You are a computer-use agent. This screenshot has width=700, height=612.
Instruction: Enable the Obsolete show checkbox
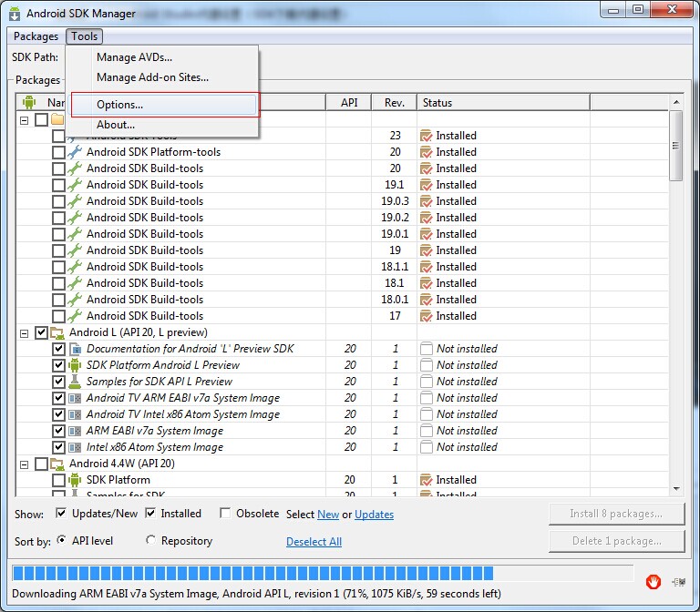pos(225,514)
